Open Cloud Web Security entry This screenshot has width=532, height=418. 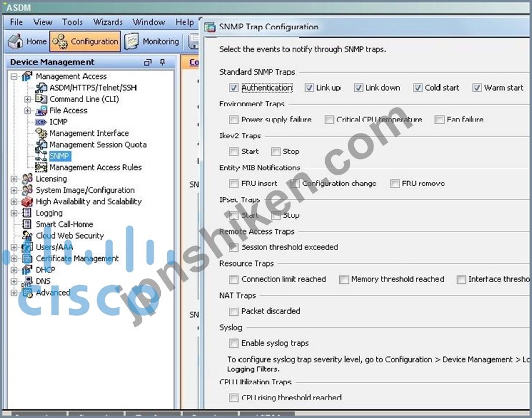[70, 236]
